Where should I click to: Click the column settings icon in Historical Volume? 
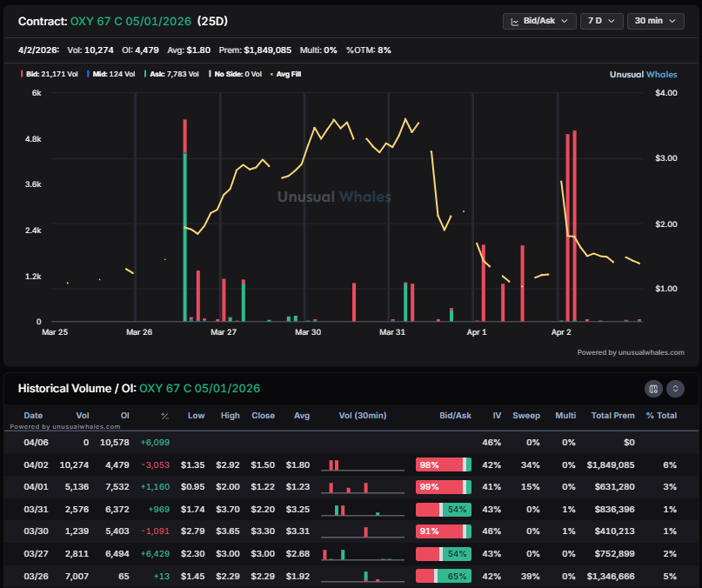(x=653, y=389)
